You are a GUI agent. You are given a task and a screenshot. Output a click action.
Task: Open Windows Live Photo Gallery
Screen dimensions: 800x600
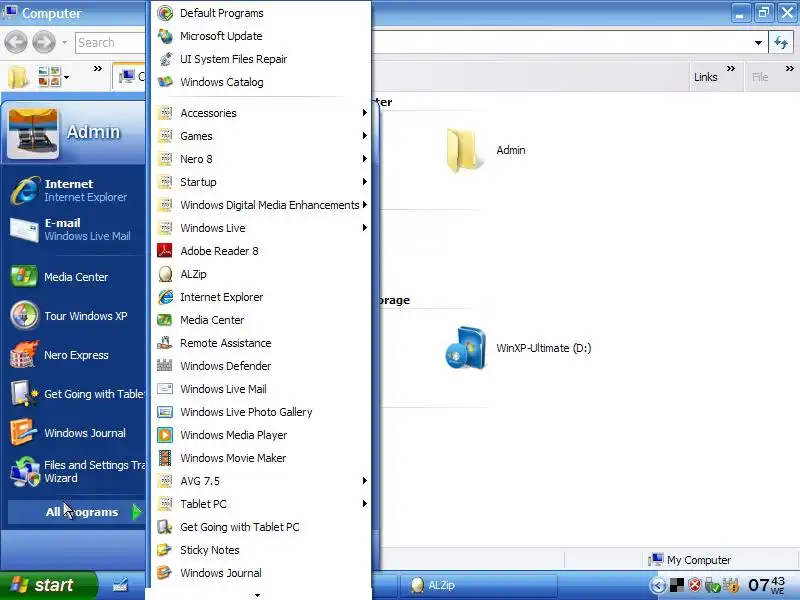(x=261, y=412)
